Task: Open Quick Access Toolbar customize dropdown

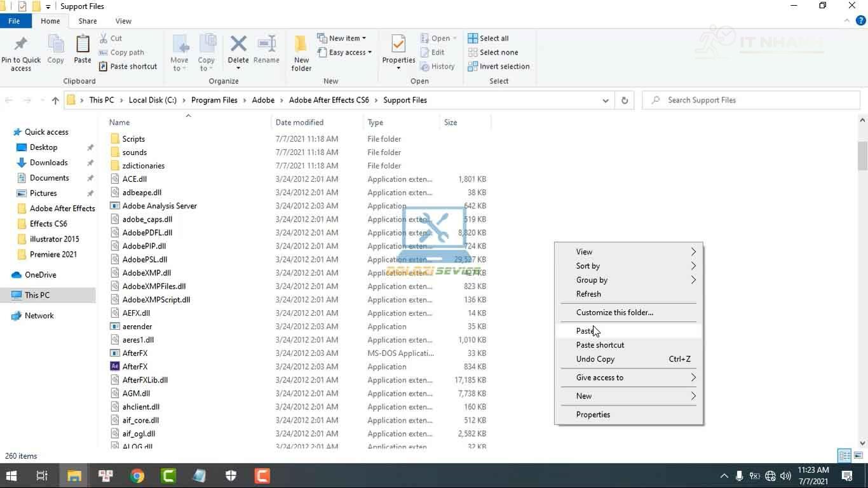Action: (x=48, y=6)
